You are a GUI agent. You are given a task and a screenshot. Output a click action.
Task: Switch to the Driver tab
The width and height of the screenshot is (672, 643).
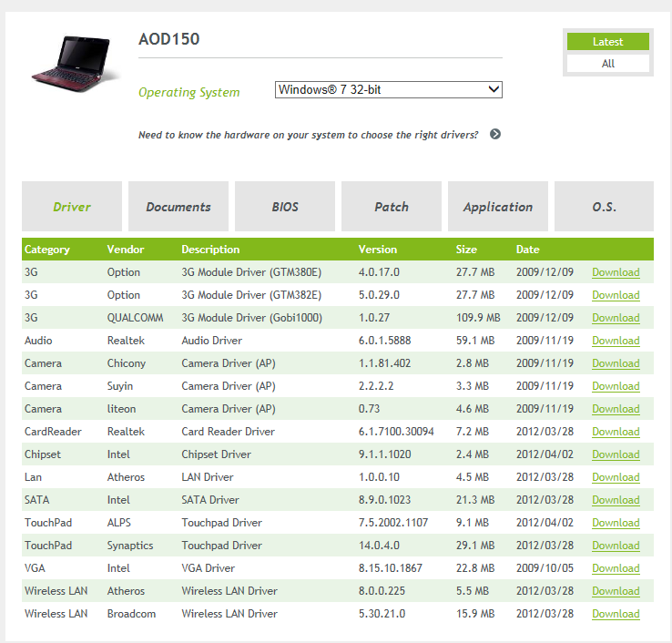[x=72, y=207]
